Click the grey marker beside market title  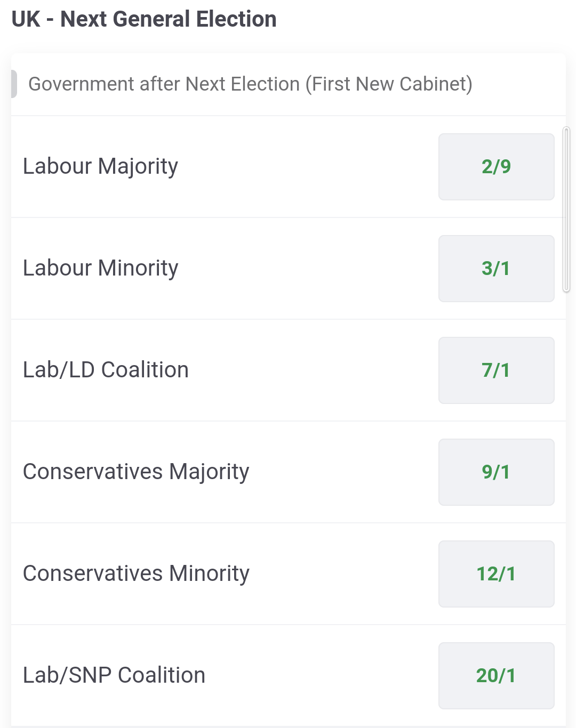click(x=14, y=84)
